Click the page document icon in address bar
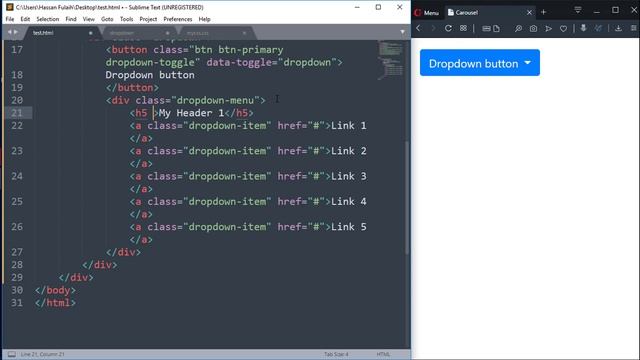The image size is (640, 360). pos(496,29)
